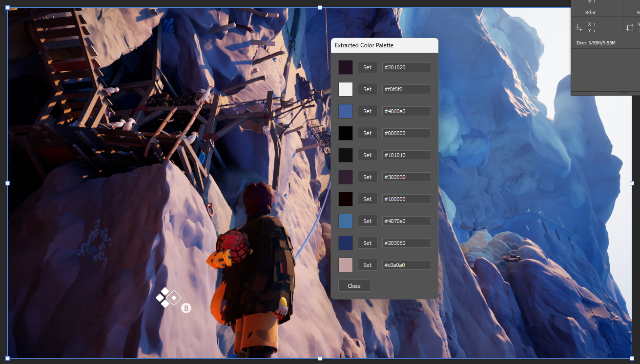Choose the dark purple #302030 swatch
The width and height of the screenshot is (640, 364).
tap(346, 177)
